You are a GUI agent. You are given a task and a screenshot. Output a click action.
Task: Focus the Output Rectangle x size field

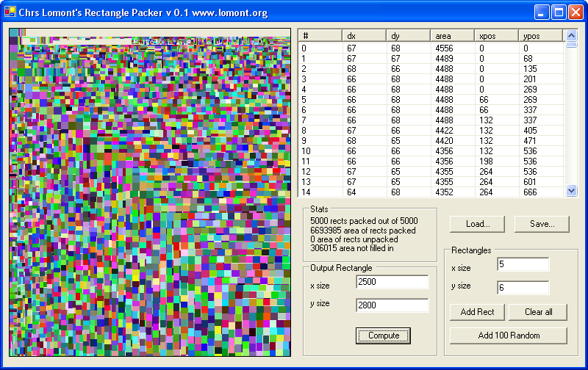point(391,283)
